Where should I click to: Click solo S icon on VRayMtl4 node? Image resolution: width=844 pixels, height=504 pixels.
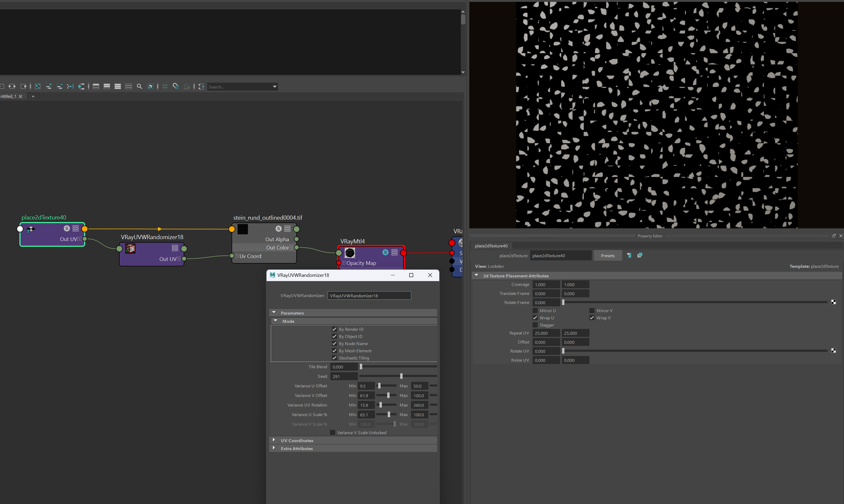tap(386, 252)
